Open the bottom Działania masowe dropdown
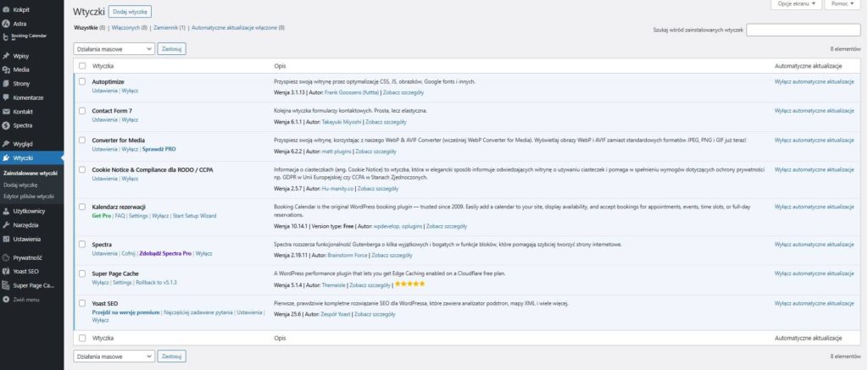The width and height of the screenshot is (868, 370). [x=114, y=356]
